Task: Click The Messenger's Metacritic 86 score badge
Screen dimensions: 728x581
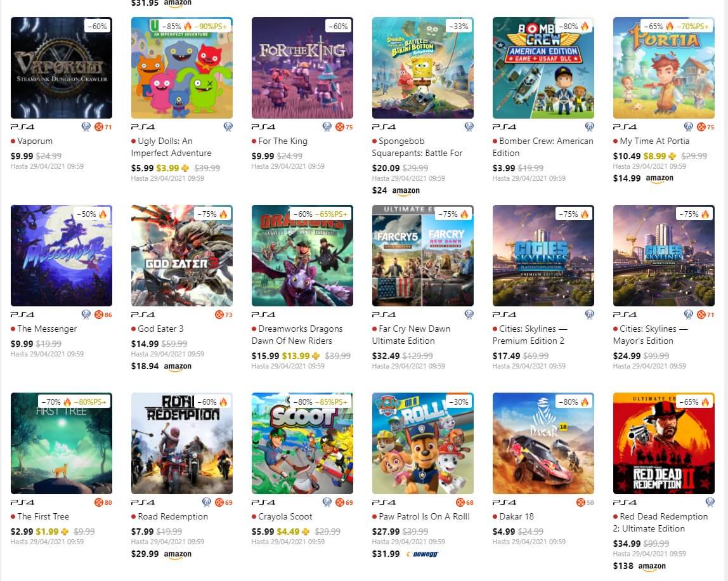Action: [x=103, y=315]
